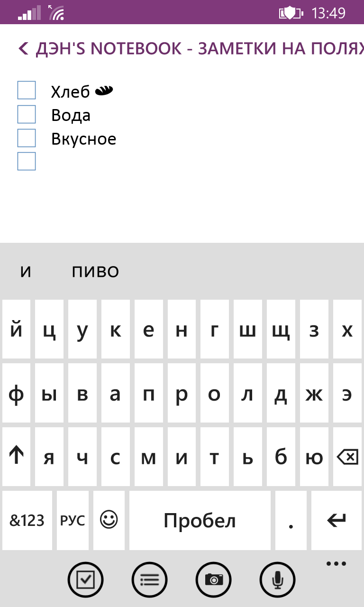Tap the return key on the keyboard
The image size is (364, 607).
coord(337,520)
